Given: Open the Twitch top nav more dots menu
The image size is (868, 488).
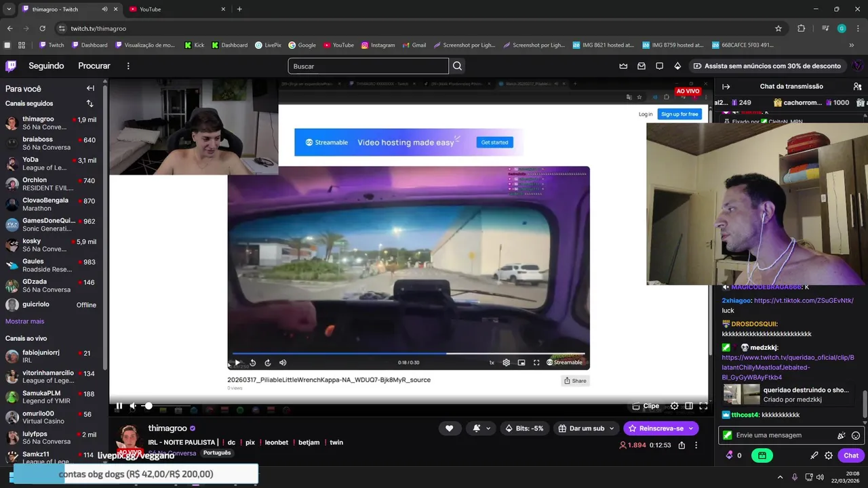Looking at the screenshot, I should click(128, 66).
